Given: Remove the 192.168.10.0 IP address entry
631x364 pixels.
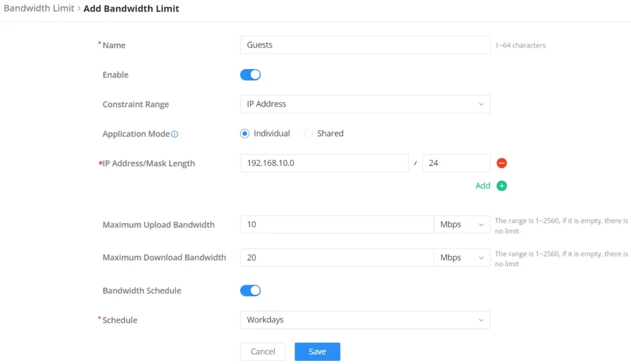Looking at the screenshot, I should click(502, 163).
